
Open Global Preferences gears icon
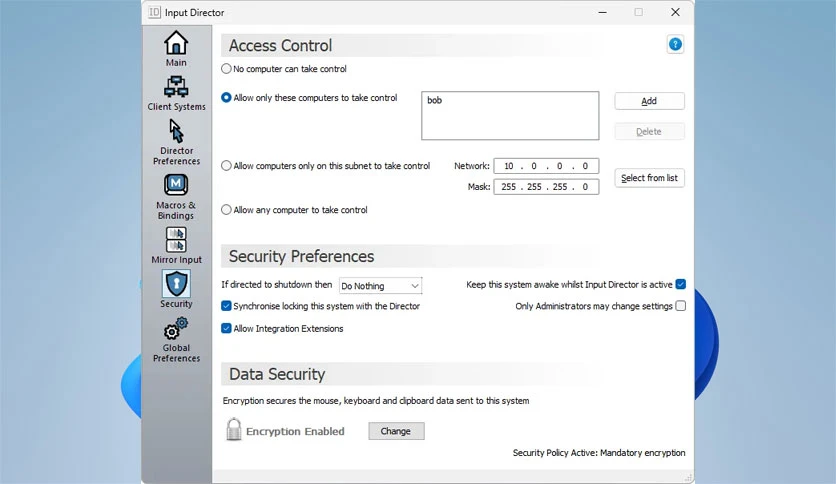coord(176,328)
